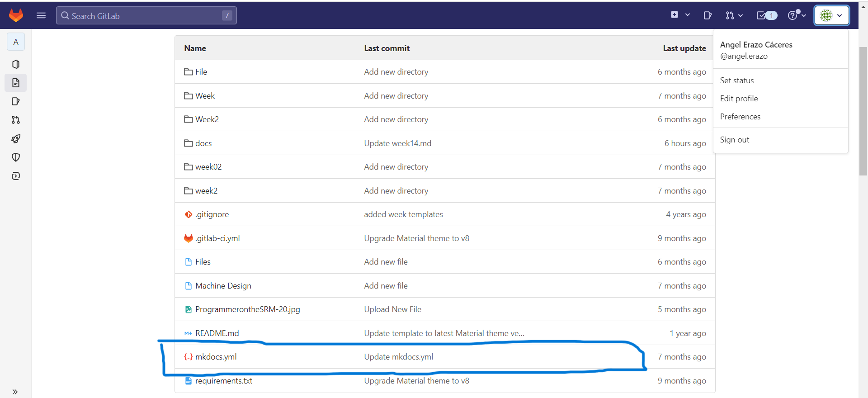Open the README.md file

click(x=217, y=333)
